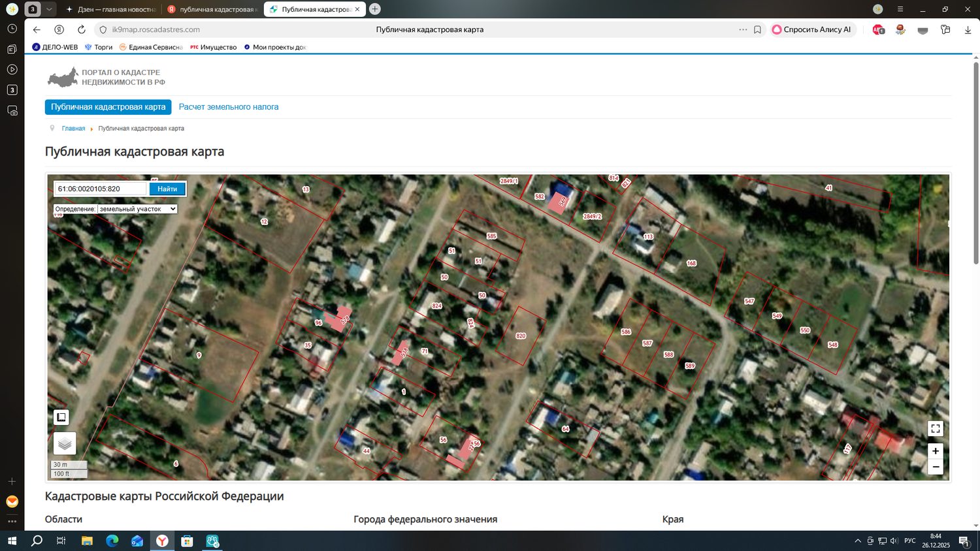Expand the tab group dropdown arrow

coord(49,9)
